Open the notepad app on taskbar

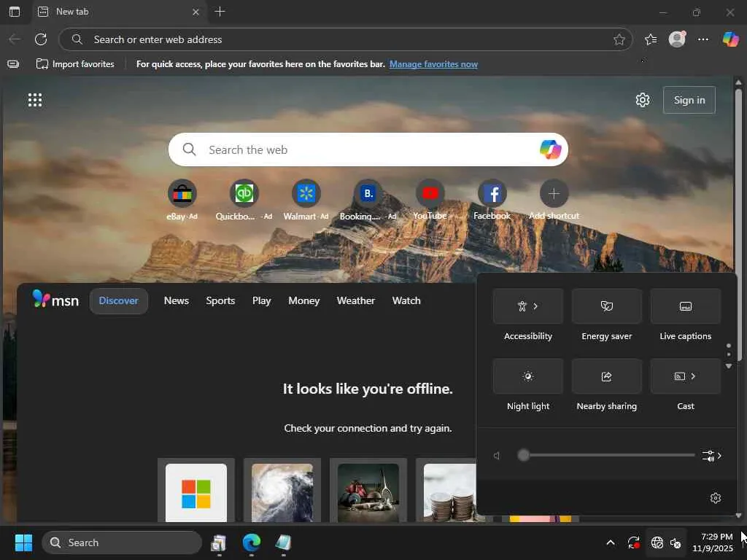(x=283, y=542)
